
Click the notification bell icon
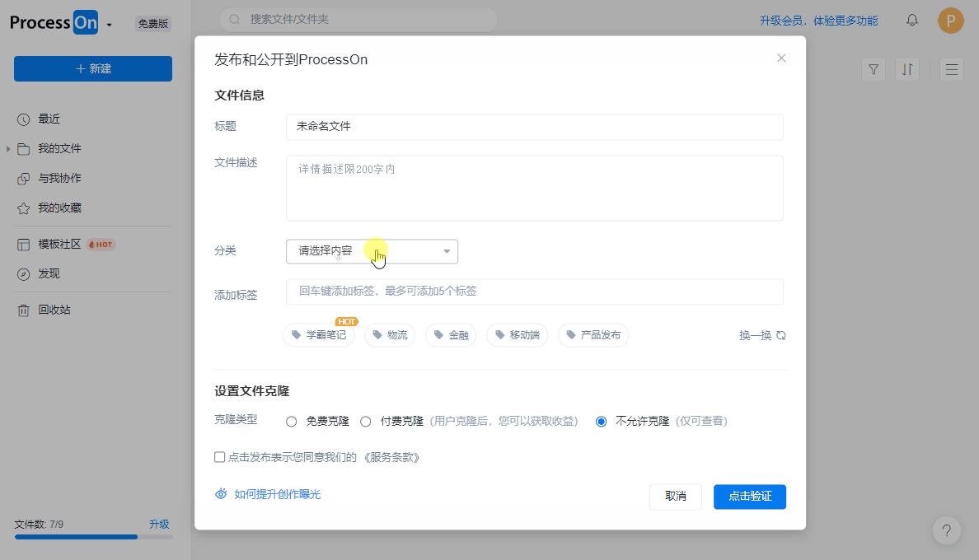click(911, 21)
